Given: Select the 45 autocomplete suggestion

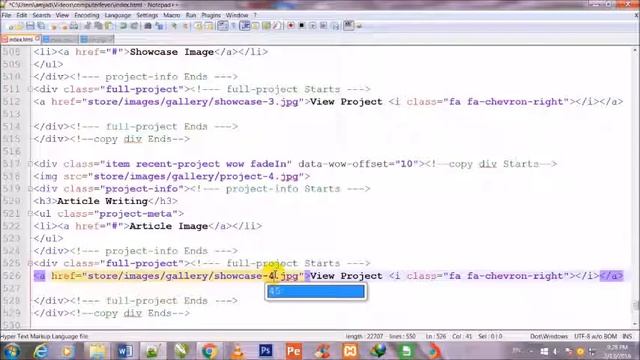Looking at the screenshot, I should pyautogui.click(x=316, y=291).
